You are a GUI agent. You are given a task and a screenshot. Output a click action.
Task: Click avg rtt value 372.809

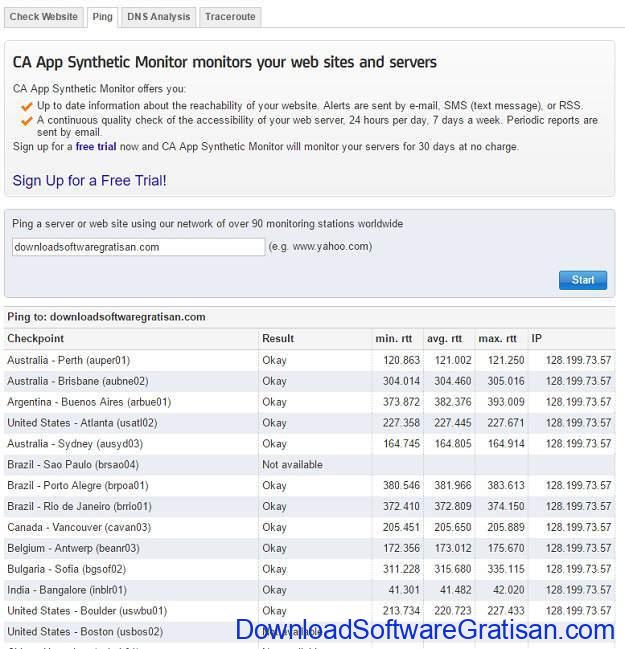tap(452, 507)
